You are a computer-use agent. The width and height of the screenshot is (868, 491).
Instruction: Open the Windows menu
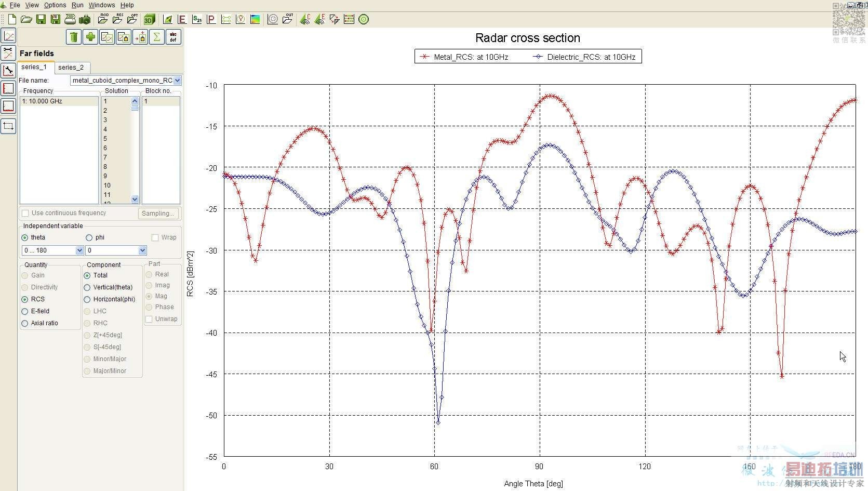102,5
